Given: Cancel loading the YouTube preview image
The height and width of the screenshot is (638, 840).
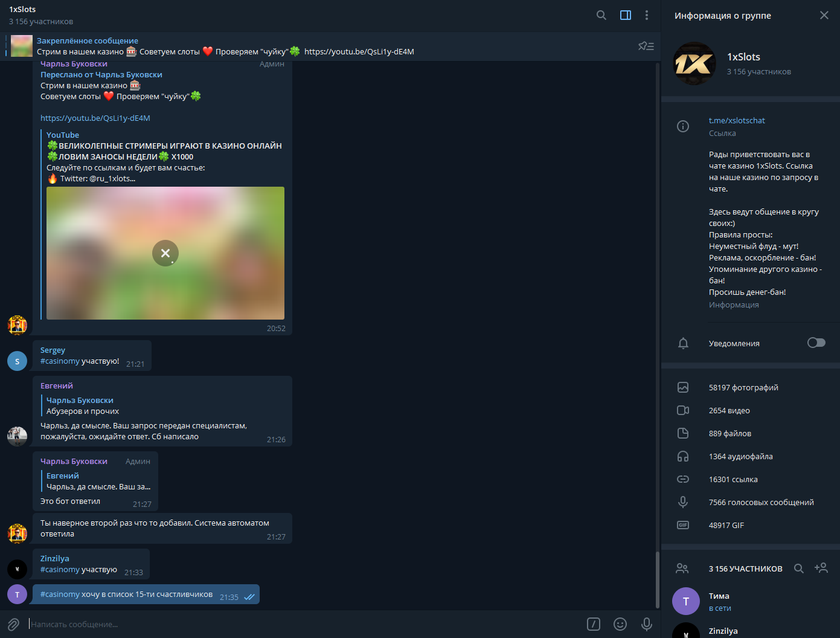Looking at the screenshot, I should (x=165, y=253).
